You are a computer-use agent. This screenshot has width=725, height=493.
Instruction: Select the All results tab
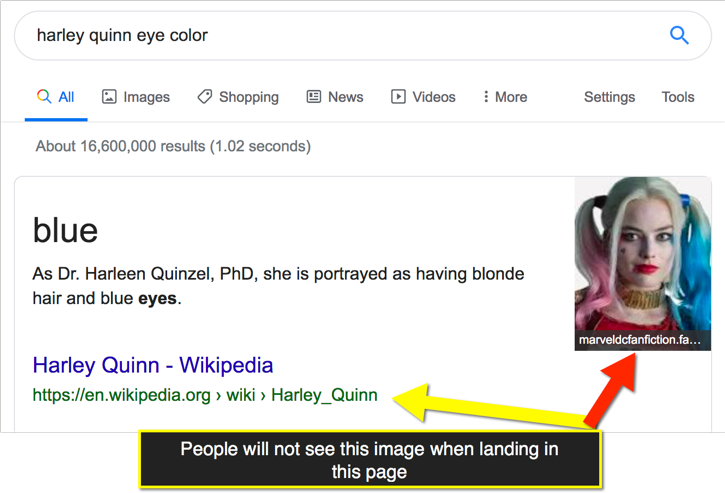pos(56,97)
